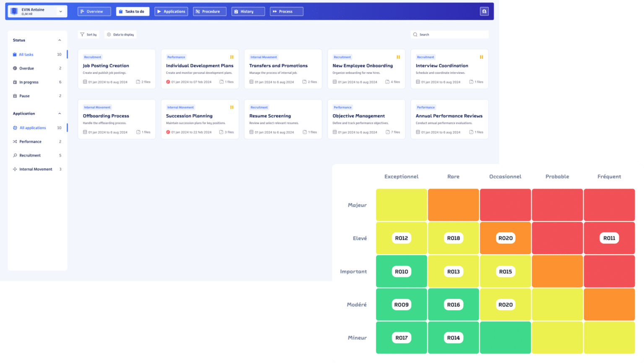Select the Overdue clock icon in sidebar
This screenshot has width=644, height=363.
(14, 68)
